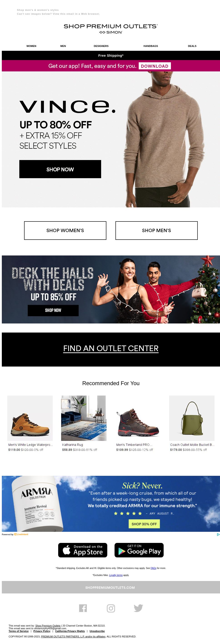The image size is (220, 644).
Task: Click the SHOP MEN'S button
Action: [156, 231]
